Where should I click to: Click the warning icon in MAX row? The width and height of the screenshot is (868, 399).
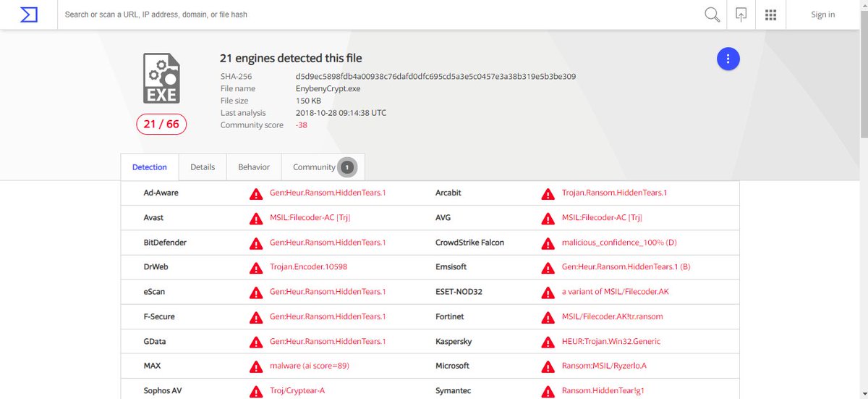[x=256, y=366]
